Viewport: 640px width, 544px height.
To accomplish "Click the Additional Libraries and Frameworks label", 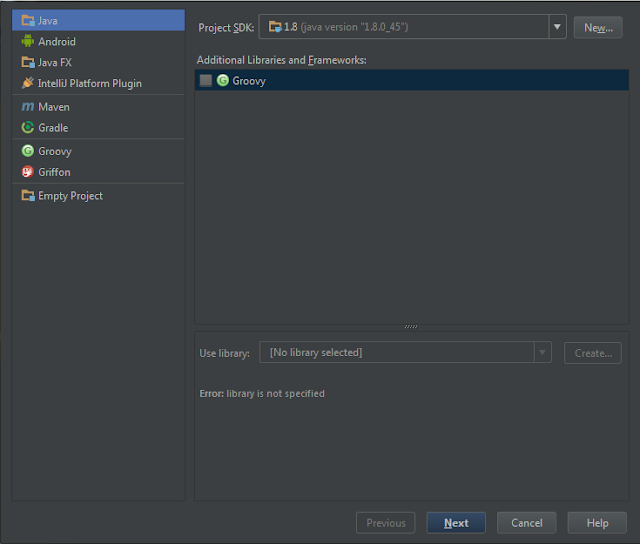I will (x=282, y=60).
